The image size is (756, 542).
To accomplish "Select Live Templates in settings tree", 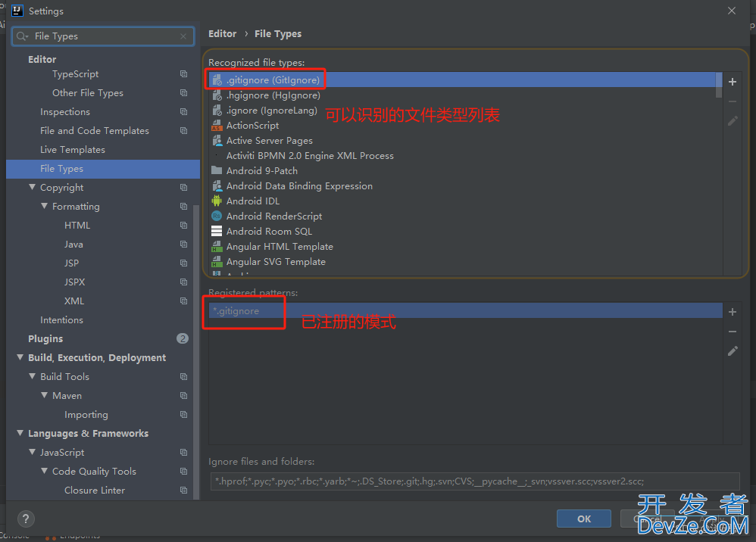I will click(103, 150).
